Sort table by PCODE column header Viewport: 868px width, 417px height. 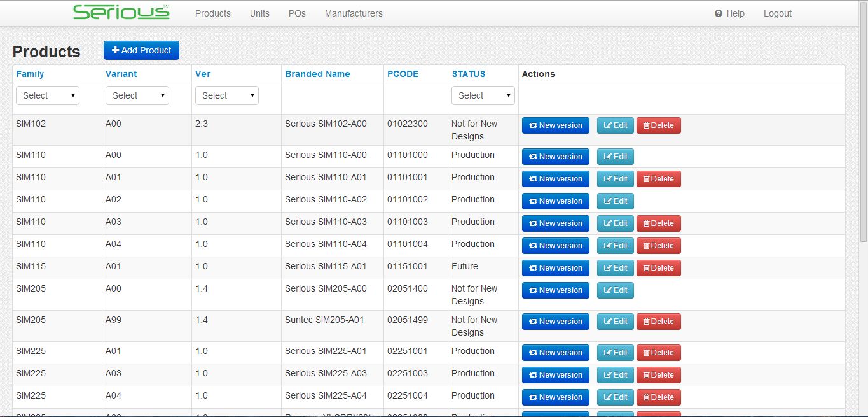403,74
